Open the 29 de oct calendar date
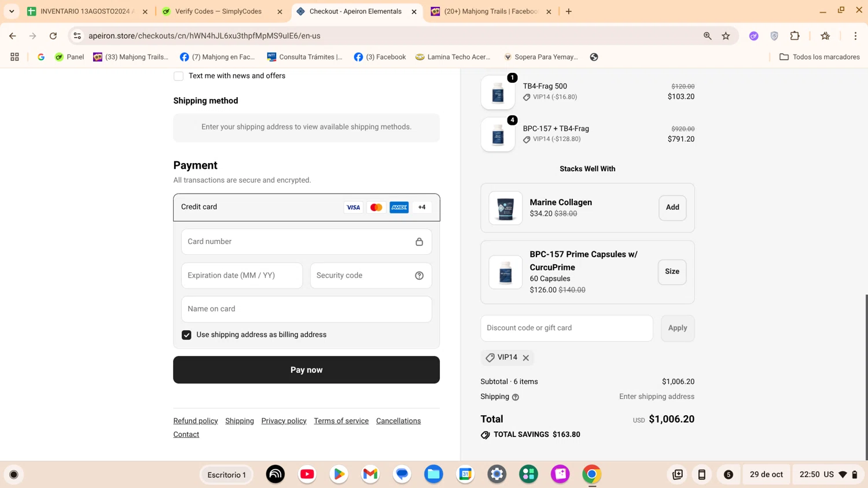Viewport: 868px width, 488px height. (766, 475)
